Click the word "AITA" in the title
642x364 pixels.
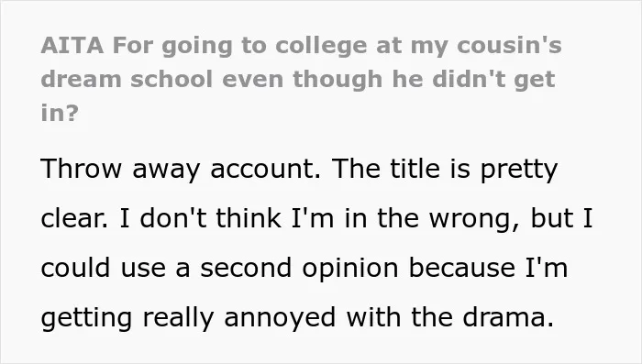(x=72, y=45)
